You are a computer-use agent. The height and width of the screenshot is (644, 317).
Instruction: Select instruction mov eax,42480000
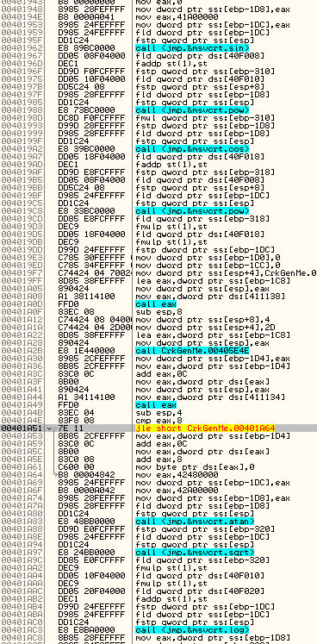(x=177, y=474)
